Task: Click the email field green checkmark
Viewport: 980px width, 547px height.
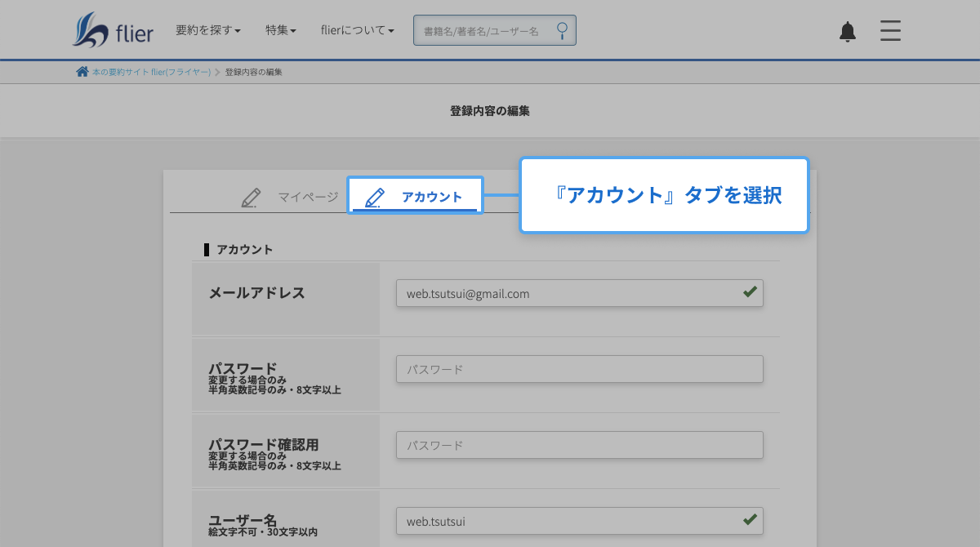Action: point(750,292)
